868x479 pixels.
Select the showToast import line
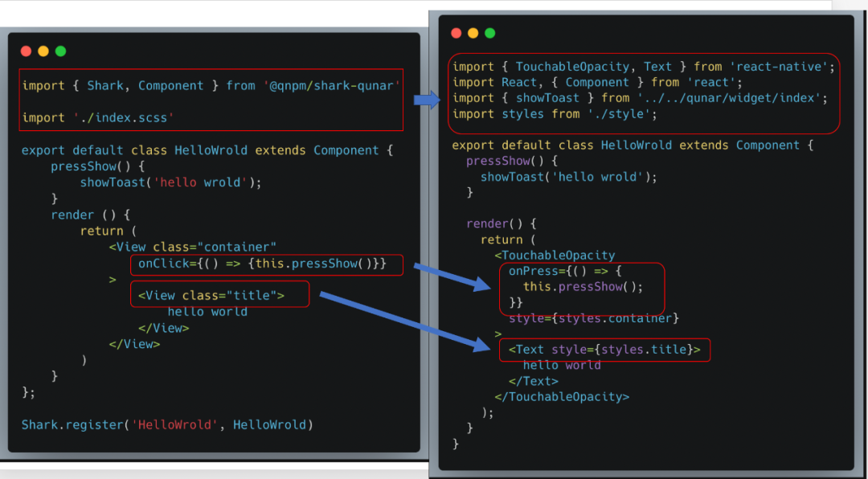point(640,98)
